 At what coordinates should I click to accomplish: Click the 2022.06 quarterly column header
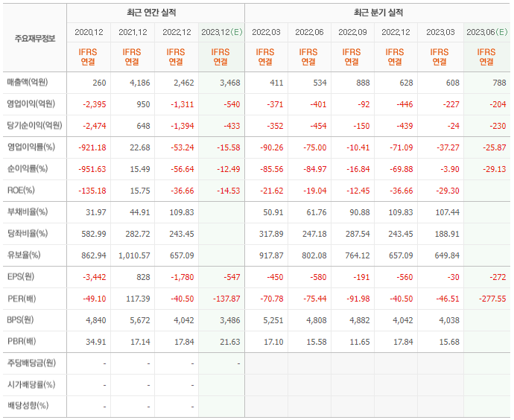(x=309, y=32)
